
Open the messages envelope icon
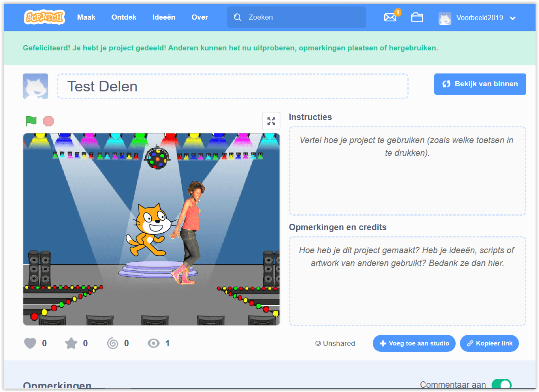coord(390,18)
